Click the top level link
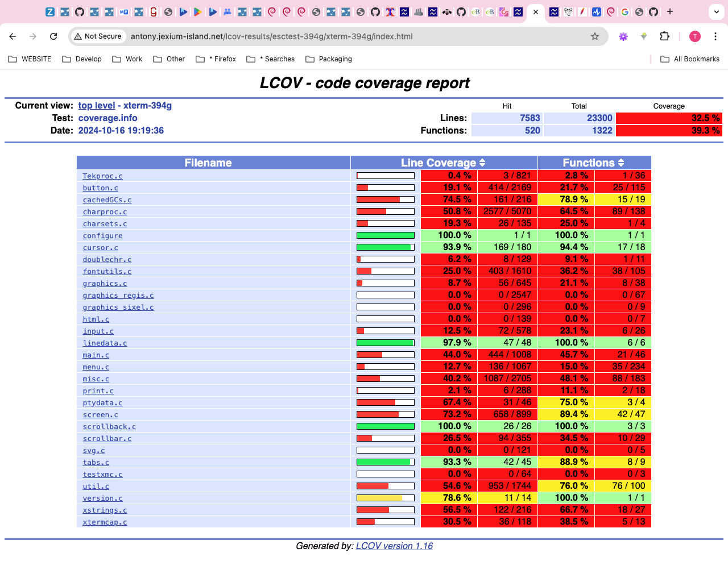Viewport: 728px width, 582px height. tap(96, 106)
